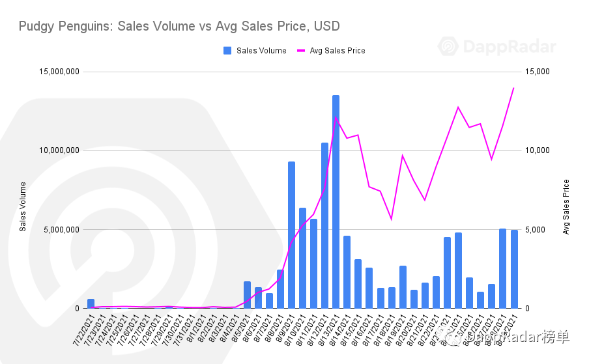
Task: Click the right Avg Sales Price axis title
Action: pyautogui.click(x=566, y=206)
